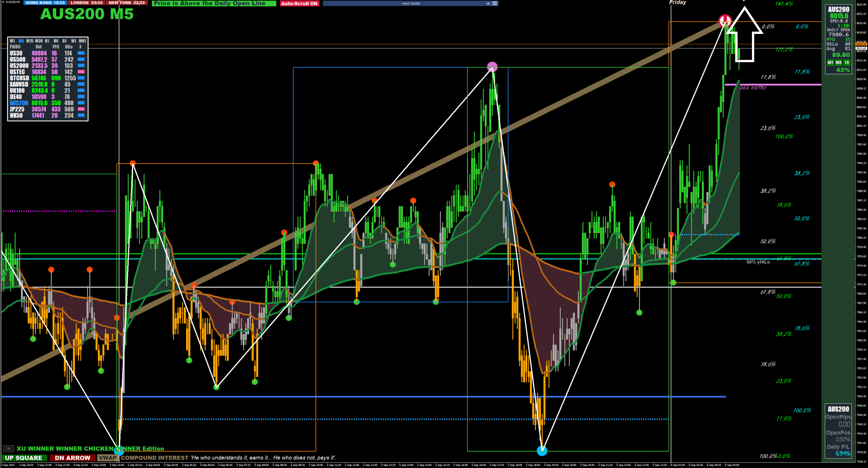
Task: Close the news reader panel
Action: 495,3
